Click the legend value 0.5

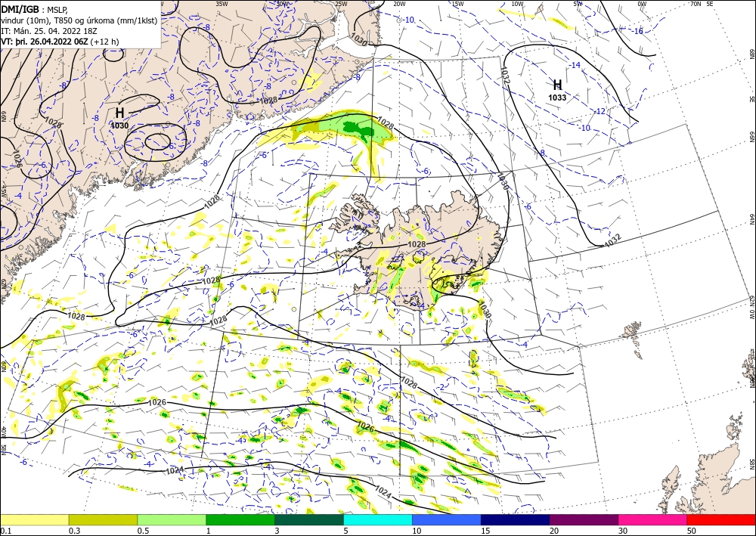point(143,531)
